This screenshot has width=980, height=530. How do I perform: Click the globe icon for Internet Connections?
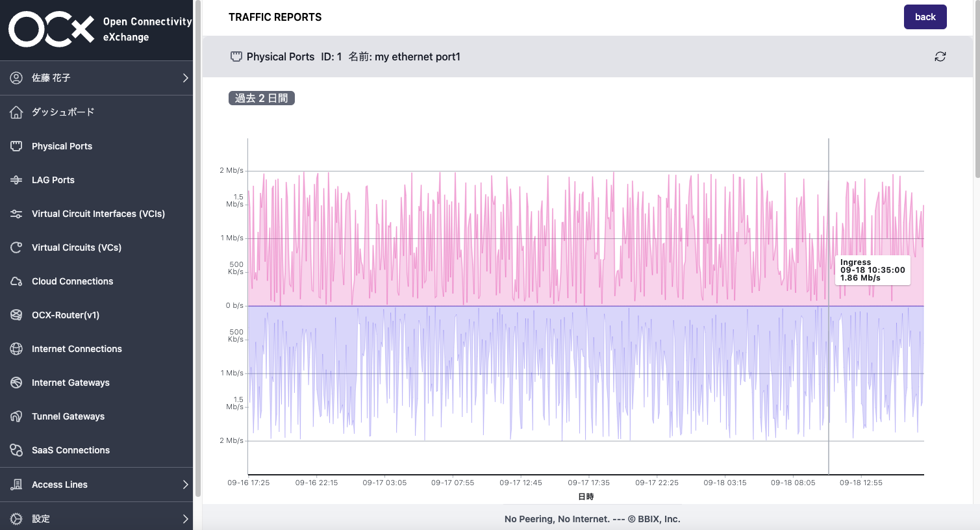coord(16,349)
